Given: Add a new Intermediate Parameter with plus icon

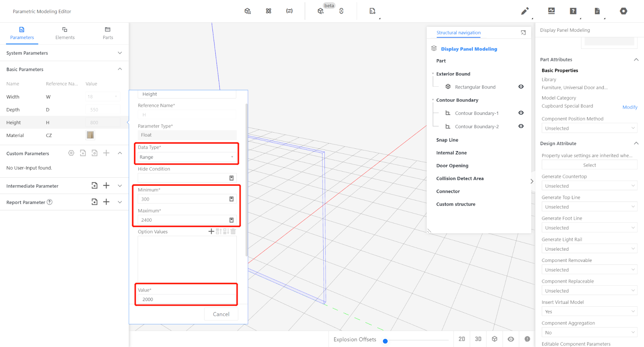Looking at the screenshot, I should pos(106,185).
